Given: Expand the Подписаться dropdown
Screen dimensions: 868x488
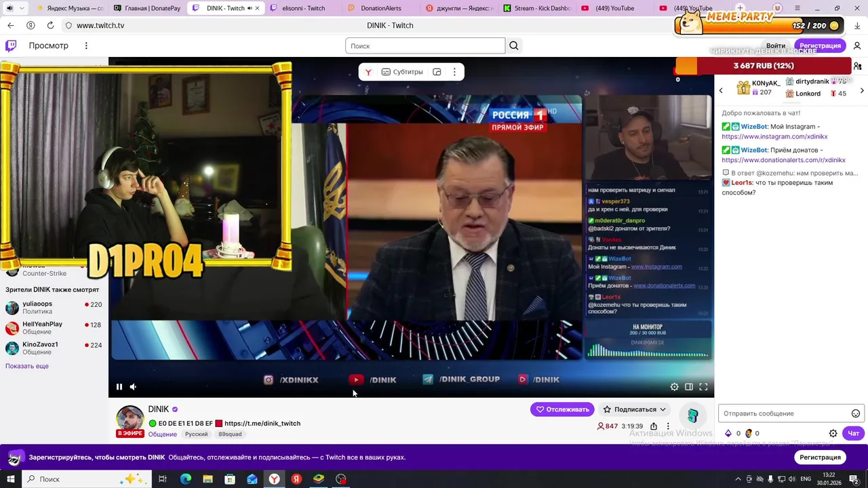Looking at the screenshot, I should pyautogui.click(x=635, y=409).
